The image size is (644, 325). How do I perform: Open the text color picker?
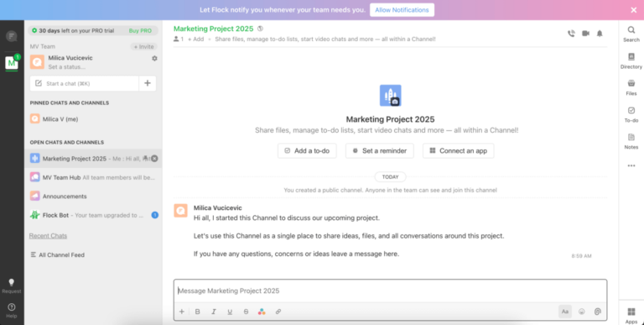262,312
